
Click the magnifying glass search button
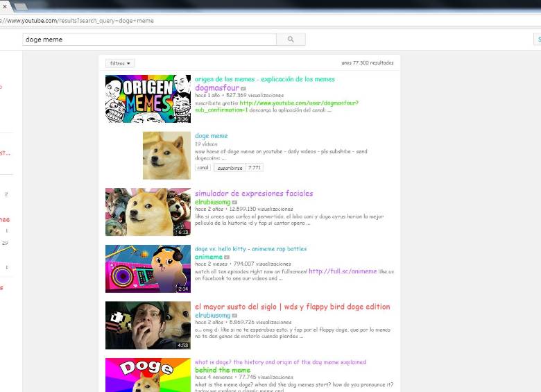click(291, 40)
